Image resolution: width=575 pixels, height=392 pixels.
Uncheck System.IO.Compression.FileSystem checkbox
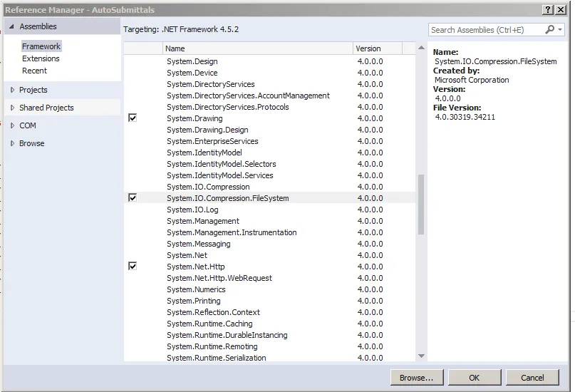click(133, 197)
